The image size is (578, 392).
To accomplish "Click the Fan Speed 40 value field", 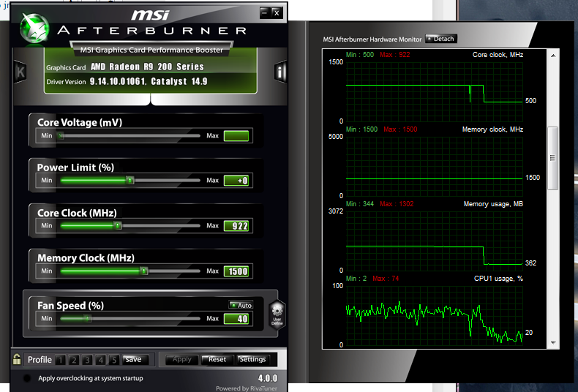I will pyautogui.click(x=236, y=319).
